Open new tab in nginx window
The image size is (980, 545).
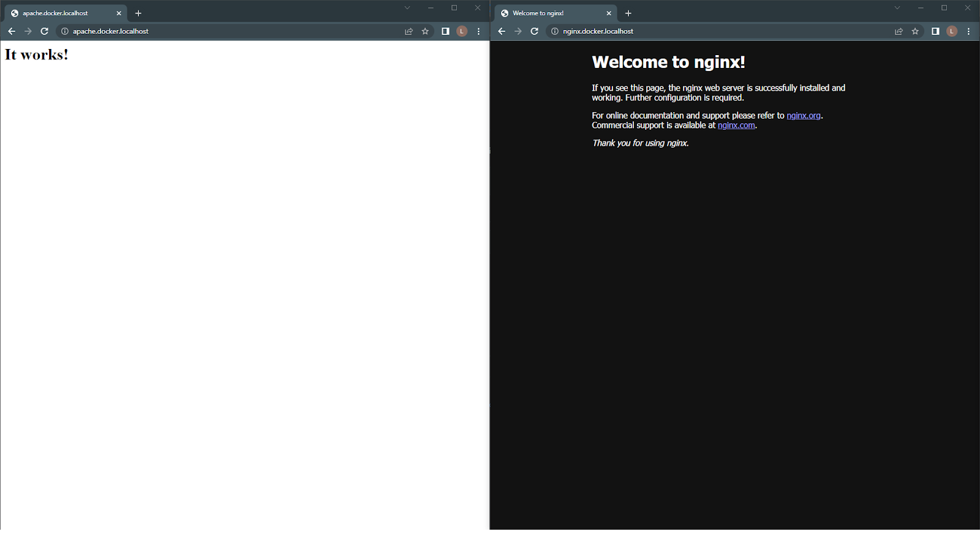pos(628,13)
